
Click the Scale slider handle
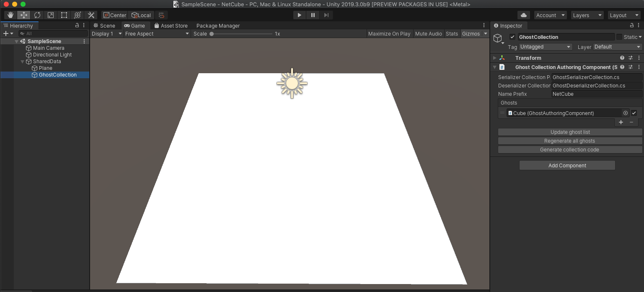(x=212, y=33)
